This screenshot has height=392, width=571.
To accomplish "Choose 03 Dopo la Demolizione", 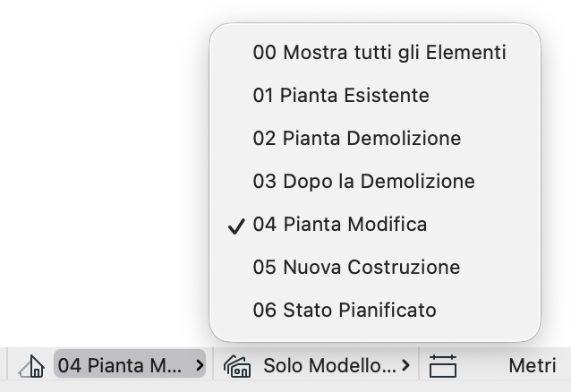I will [375, 181].
